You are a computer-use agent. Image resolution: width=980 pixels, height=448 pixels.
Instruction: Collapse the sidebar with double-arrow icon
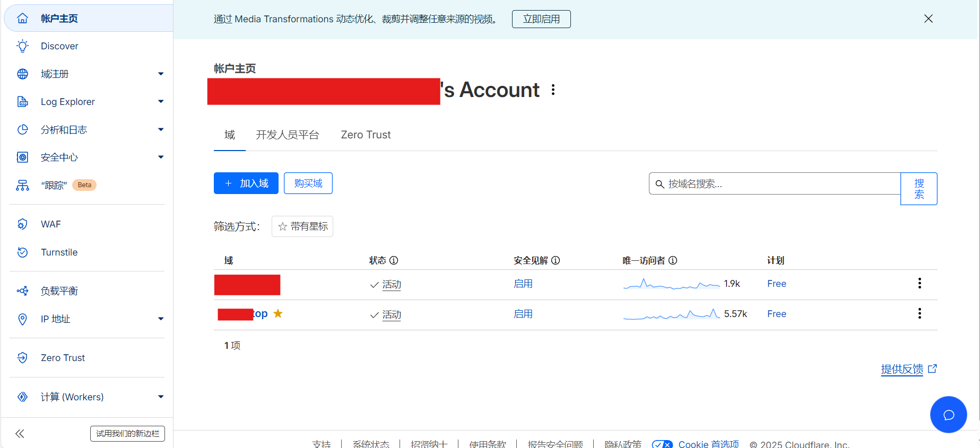(x=20, y=434)
